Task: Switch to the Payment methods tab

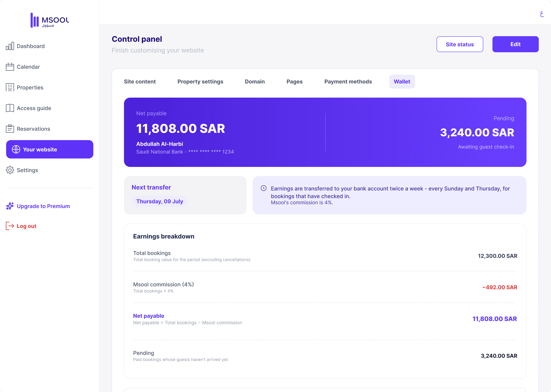Action: point(348,82)
